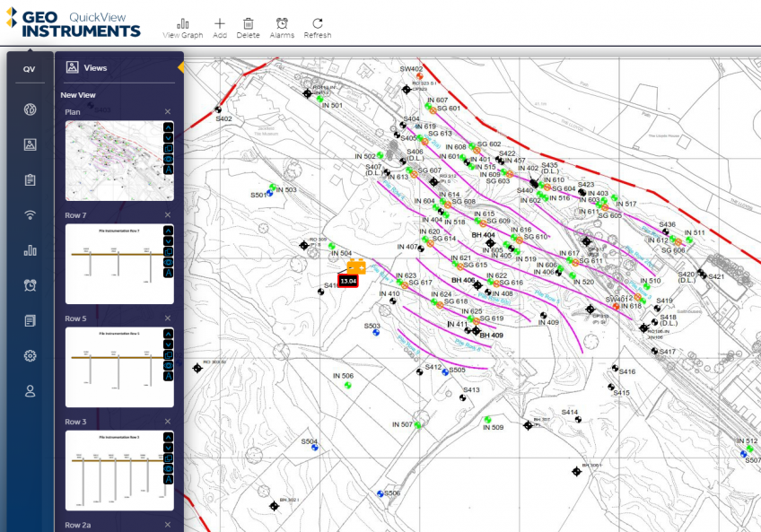Image resolution: width=761 pixels, height=532 pixels.
Task: Select the bar chart icon in the sidebar
Action: coord(31,250)
